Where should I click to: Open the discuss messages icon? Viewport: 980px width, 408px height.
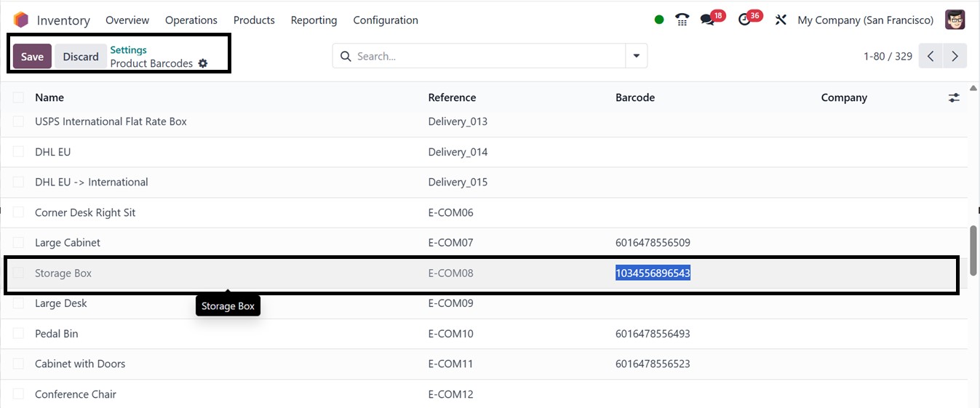707,20
